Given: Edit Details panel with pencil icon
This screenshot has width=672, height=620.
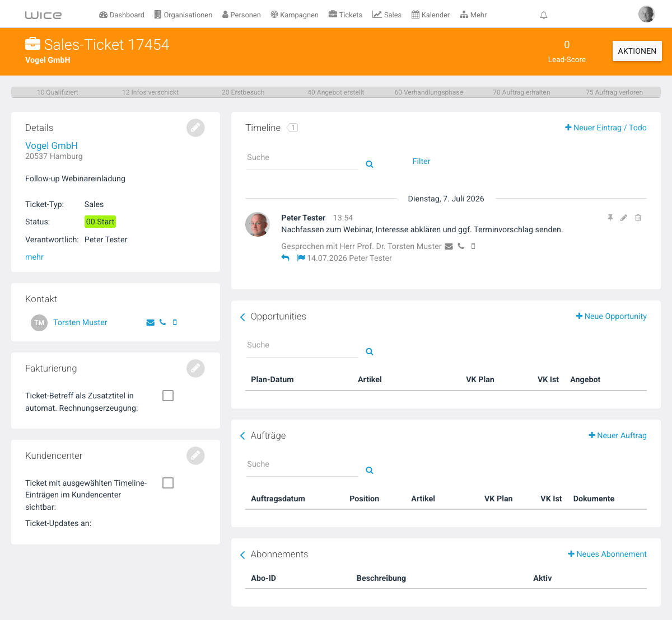Looking at the screenshot, I should click(x=195, y=128).
